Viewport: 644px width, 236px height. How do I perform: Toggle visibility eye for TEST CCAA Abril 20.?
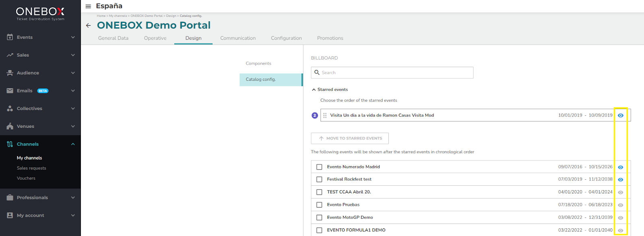[x=621, y=193]
